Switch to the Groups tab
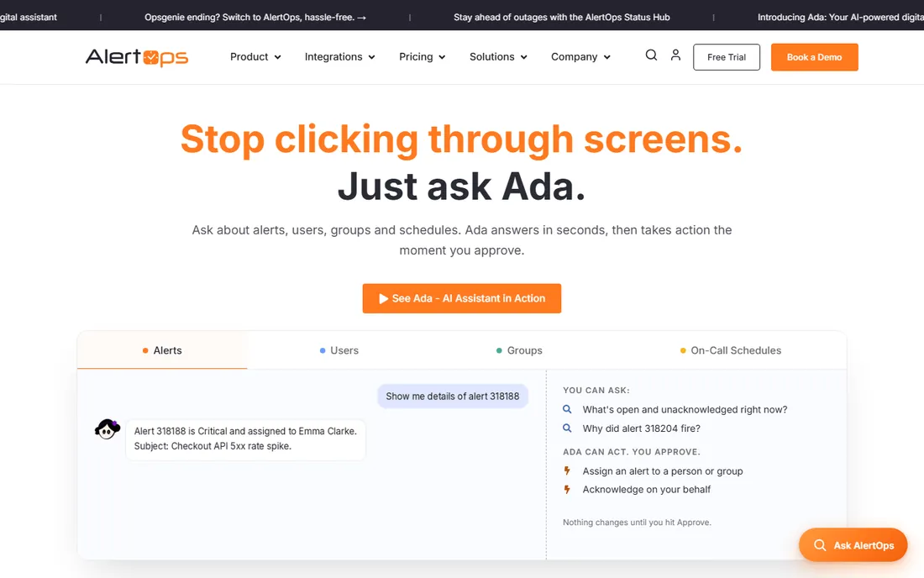The height and width of the screenshot is (578, 924). (519, 350)
